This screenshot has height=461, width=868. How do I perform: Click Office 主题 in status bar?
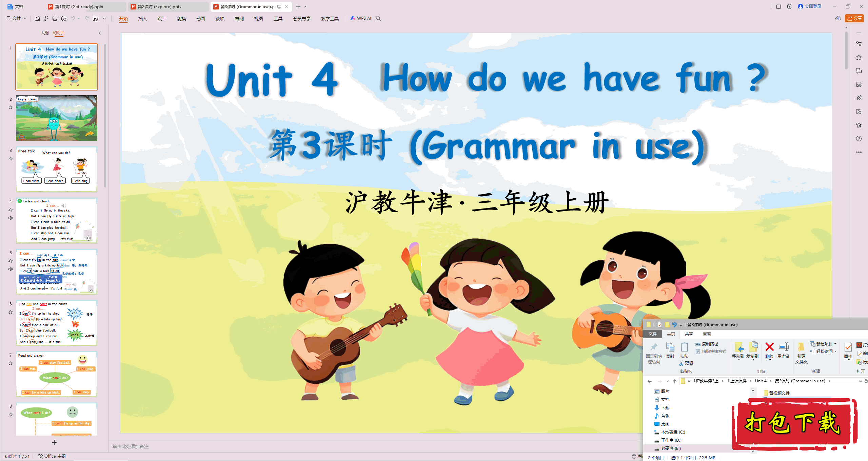point(52,456)
